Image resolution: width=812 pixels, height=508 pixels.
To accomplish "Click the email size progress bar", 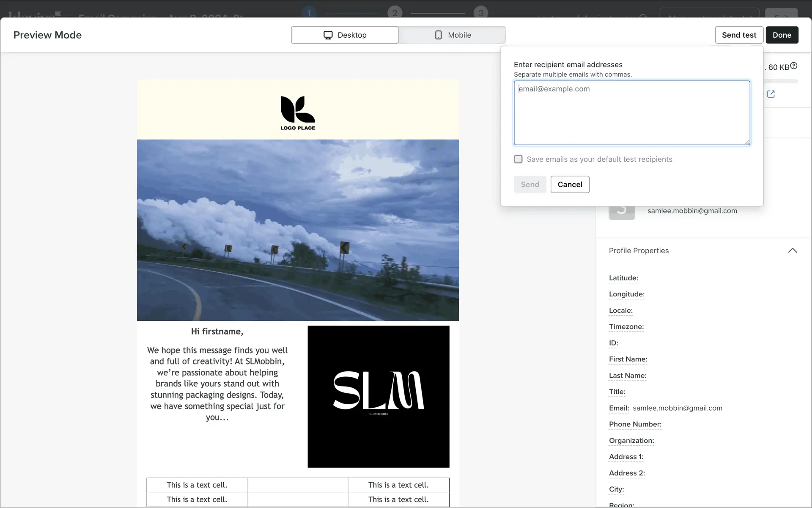I will click(x=781, y=81).
